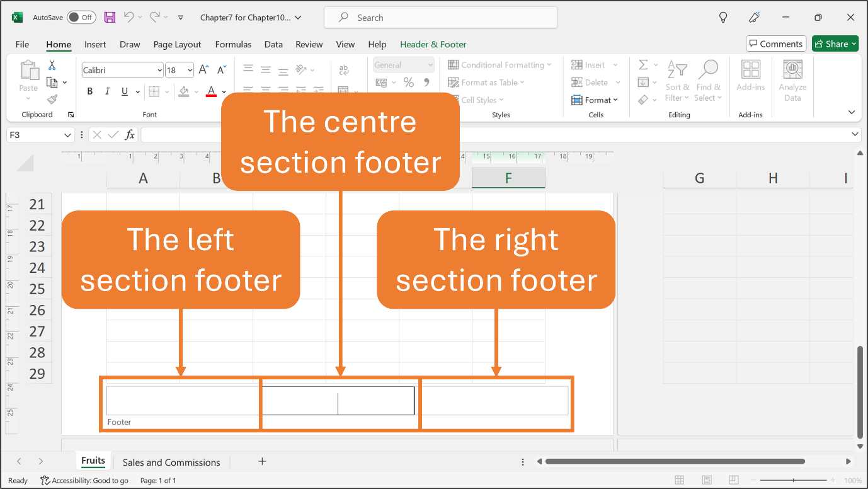The height and width of the screenshot is (489, 868).
Task: Click the horizontal scrollbar thumb
Action: point(675,461)
